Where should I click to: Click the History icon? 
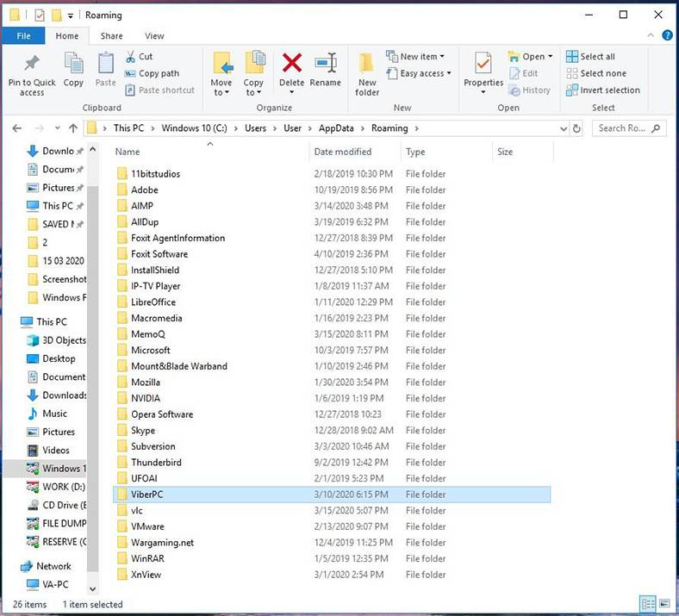514,90
